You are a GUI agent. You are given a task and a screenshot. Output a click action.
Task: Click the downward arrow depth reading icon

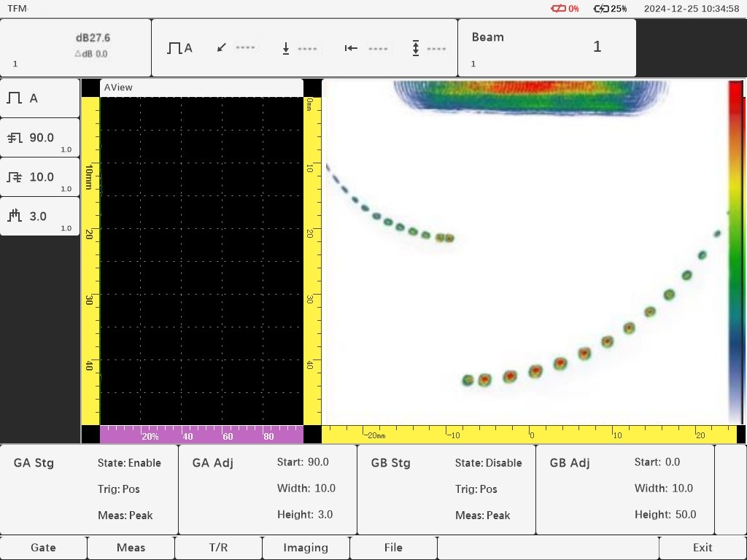(x=286, y=48)
